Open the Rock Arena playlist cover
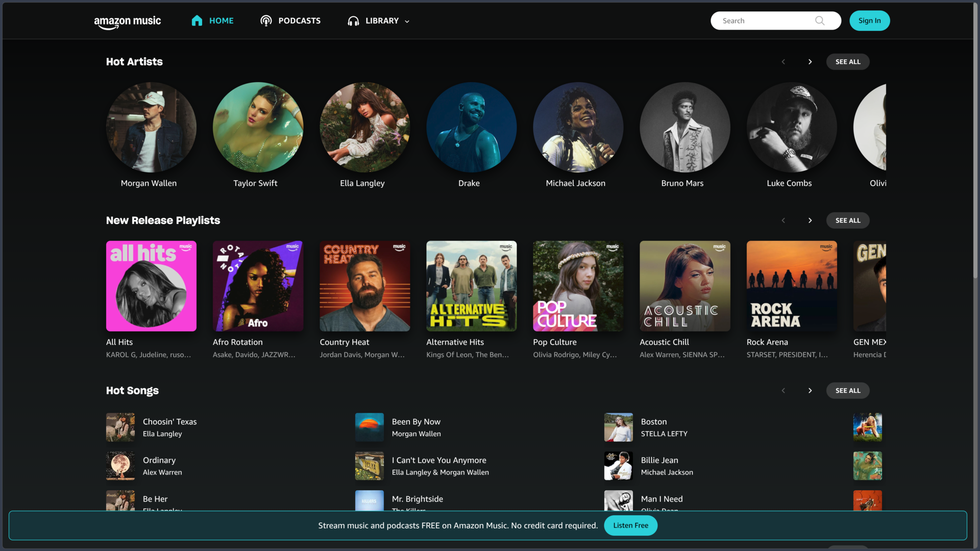 coord(791,286)
